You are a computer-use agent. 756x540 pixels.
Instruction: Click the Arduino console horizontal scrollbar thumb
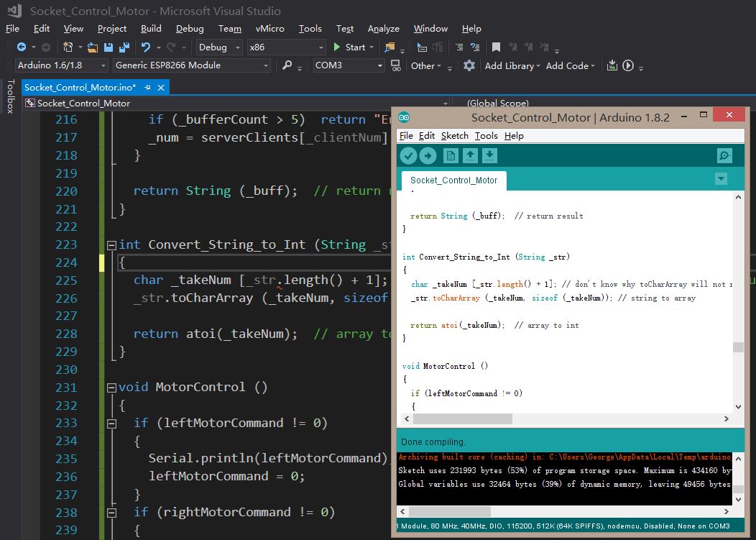pos(450,511)
